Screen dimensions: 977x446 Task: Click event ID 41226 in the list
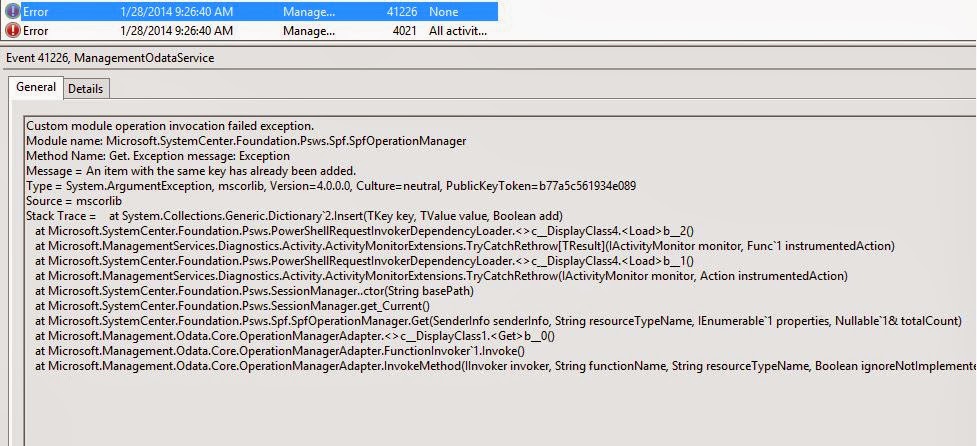pos(401,12)
